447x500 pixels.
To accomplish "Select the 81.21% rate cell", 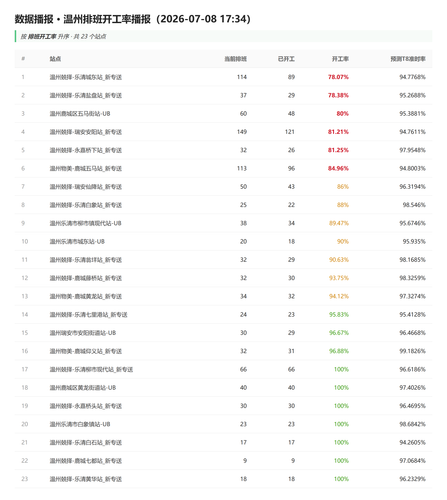I will point(338,132).
